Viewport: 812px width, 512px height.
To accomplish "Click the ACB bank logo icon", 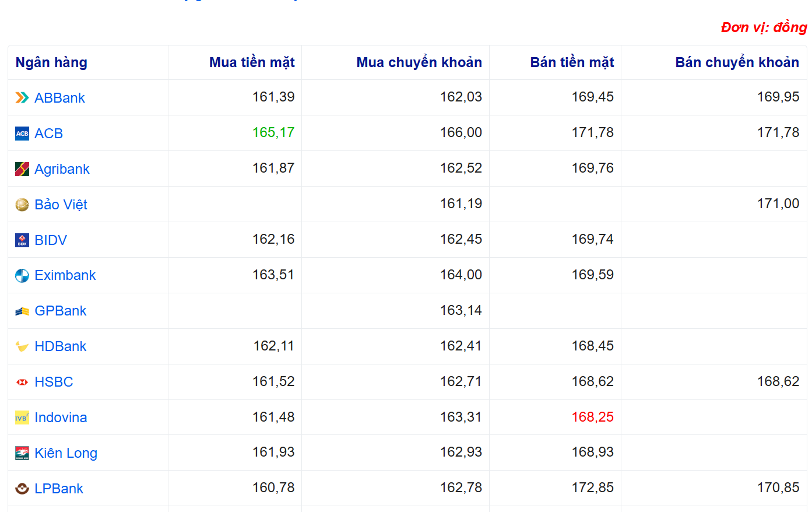I will [22, 134].
